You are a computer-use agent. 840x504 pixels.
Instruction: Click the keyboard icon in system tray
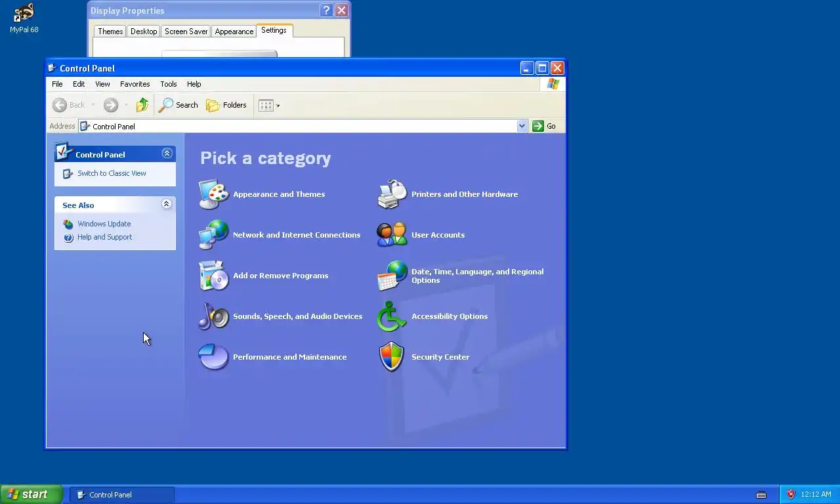click(761, 495)
